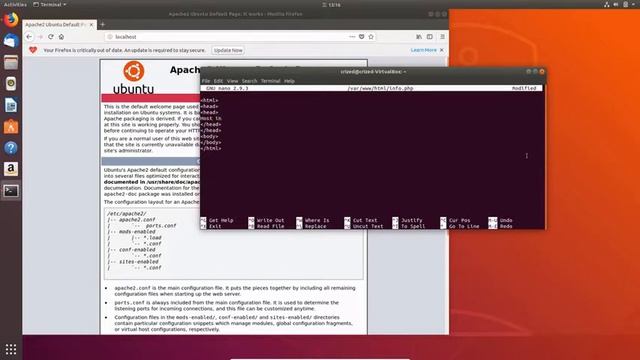This screenshot has height=360, width=640.
Task: Close the Apache2 Ubuntu Default tab
Action: (91, 25)
